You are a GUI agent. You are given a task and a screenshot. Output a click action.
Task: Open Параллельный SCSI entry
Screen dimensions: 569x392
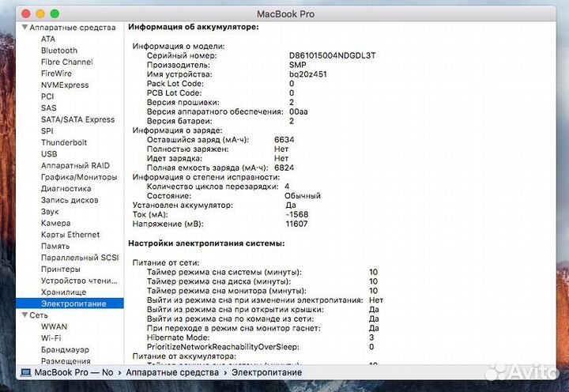pyautogui.click(x=80, y=258)
